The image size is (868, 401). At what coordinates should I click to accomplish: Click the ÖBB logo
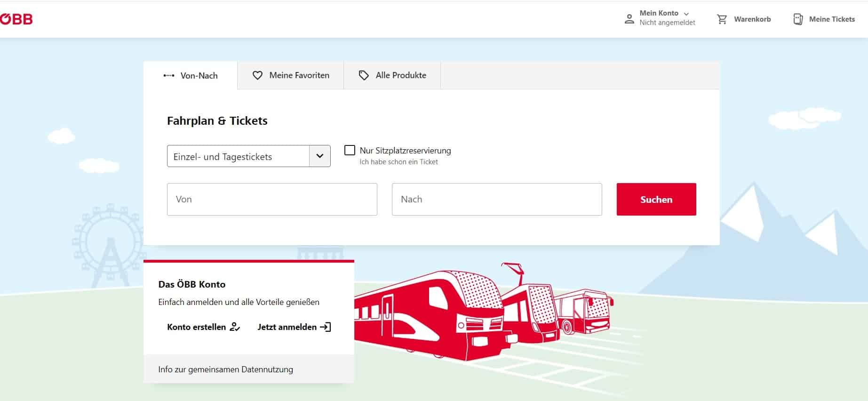click(16, 19)
